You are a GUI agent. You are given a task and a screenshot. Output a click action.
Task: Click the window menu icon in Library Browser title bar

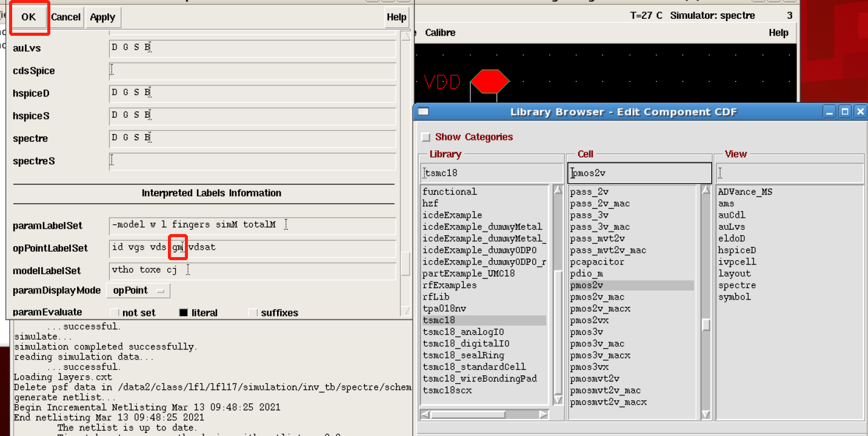[x=424, y=112]
